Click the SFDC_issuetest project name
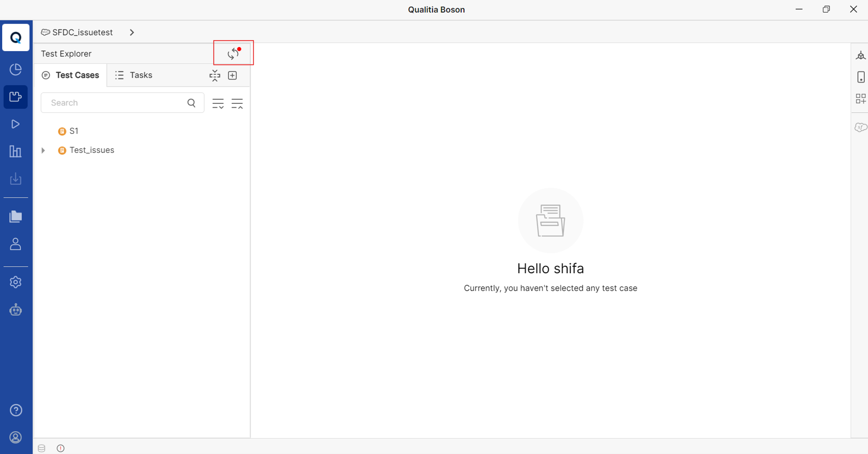868x454 pixels. 82,32
